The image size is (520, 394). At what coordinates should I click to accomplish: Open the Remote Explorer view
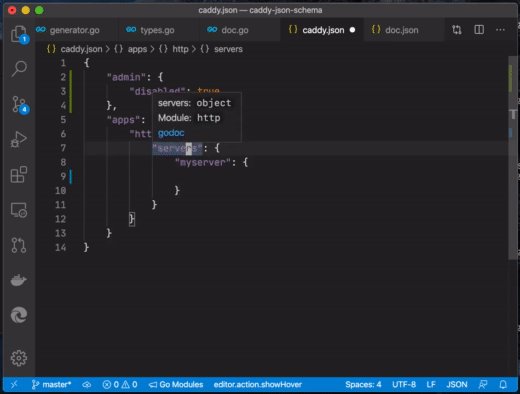click(19, 210)
